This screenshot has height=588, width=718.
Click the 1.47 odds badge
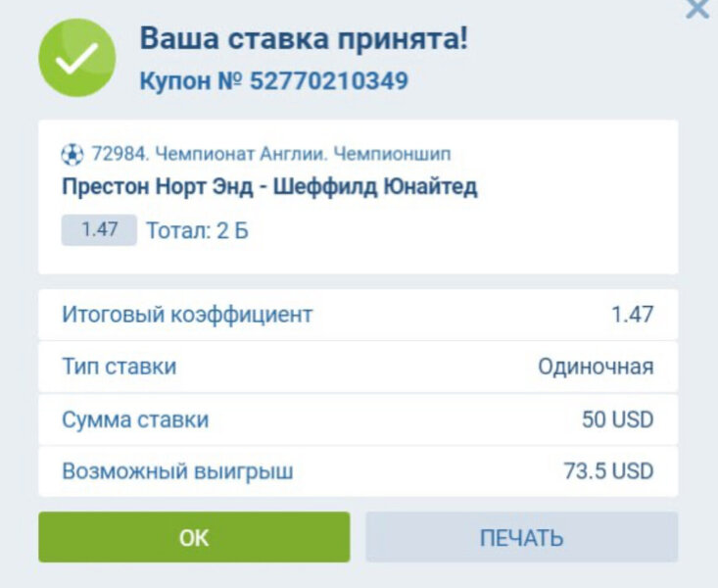click(x=99, y=231)
